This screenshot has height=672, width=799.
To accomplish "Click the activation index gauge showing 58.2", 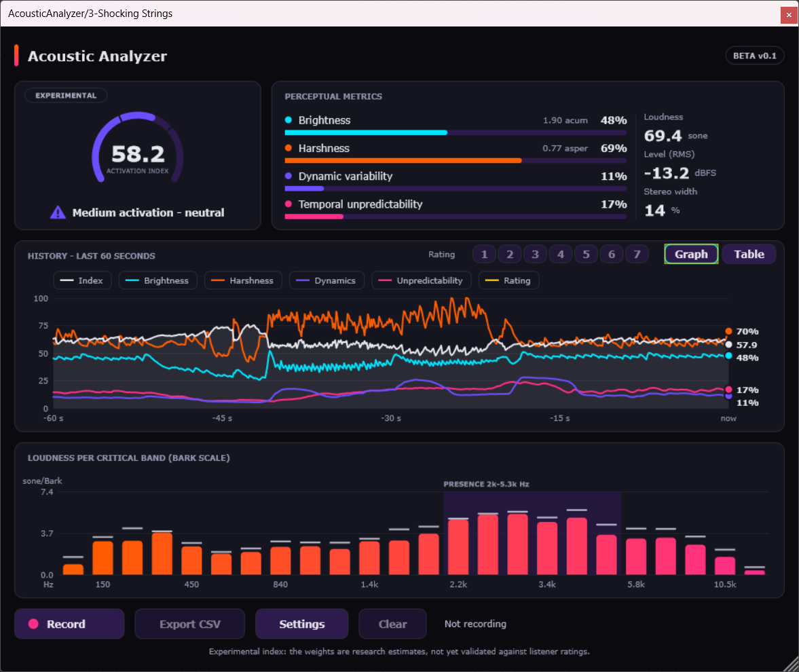I will (x=138, y=148).
